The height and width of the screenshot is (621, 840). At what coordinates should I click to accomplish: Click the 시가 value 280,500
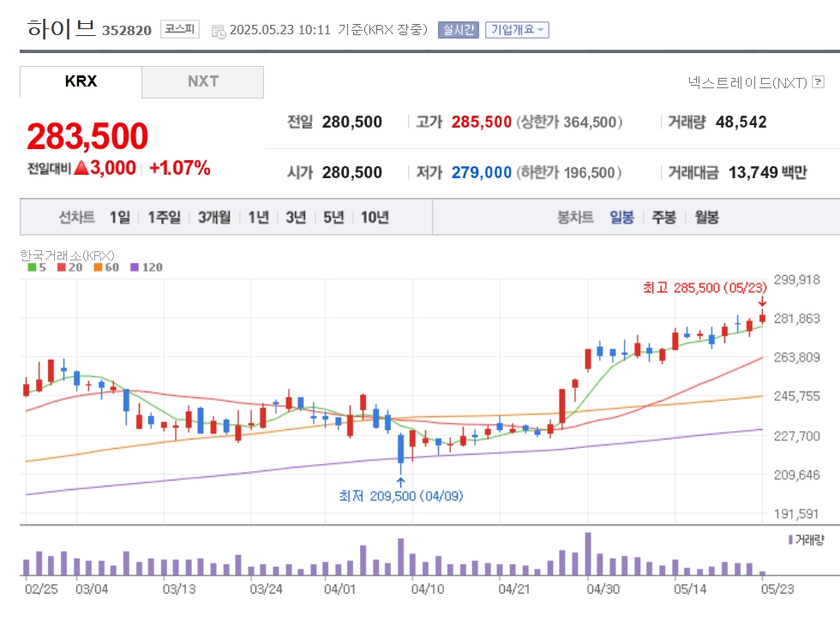coord(352,172)
